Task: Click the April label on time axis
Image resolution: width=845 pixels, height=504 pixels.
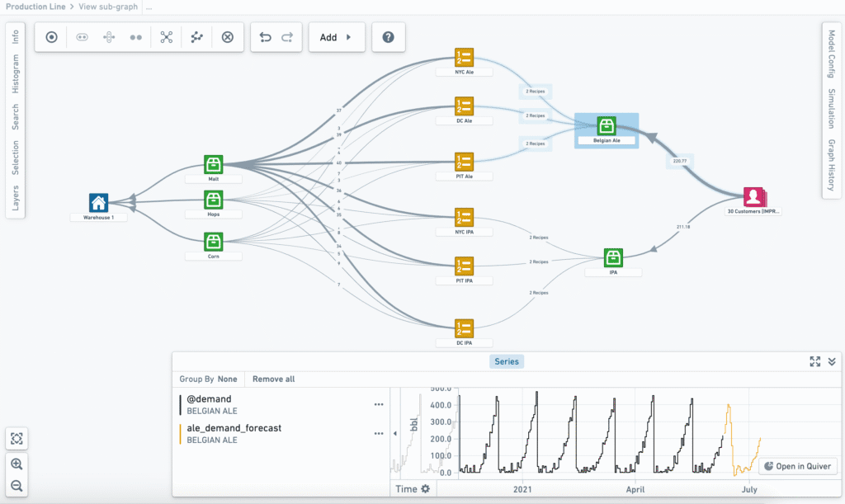Action: [x=635, y=489]
